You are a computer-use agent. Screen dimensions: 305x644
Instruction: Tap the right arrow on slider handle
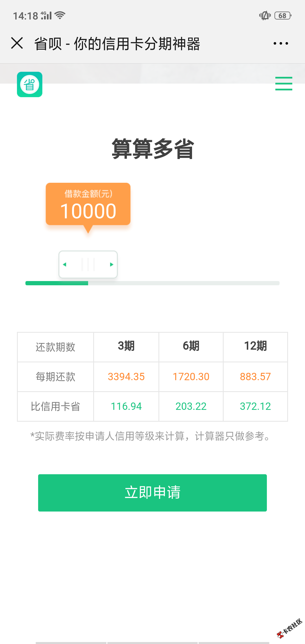point(112,264)
